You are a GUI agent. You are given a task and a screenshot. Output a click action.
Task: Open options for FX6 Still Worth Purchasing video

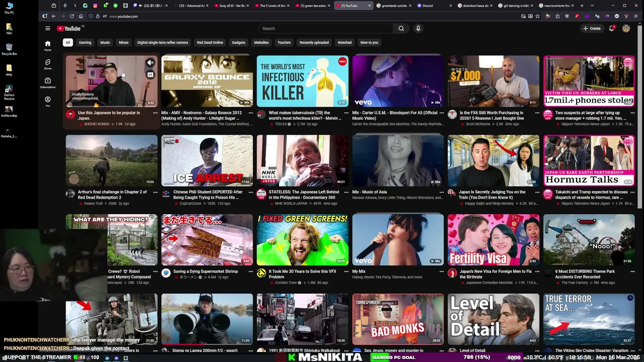pyautogui.click(x=537, y=113)
